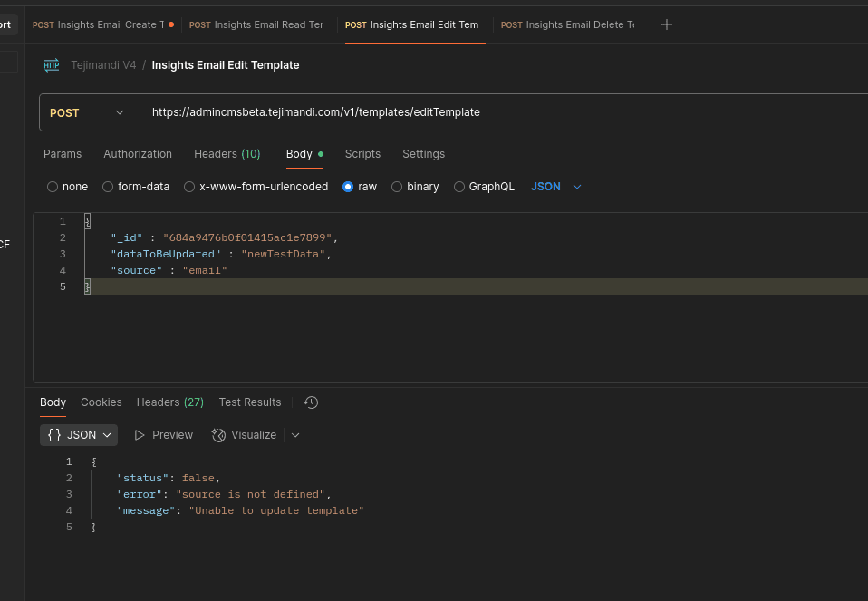Viewport: 868px width, 601px height.
Task: Open the response JSON format dropdown
Action: [79, 435]
